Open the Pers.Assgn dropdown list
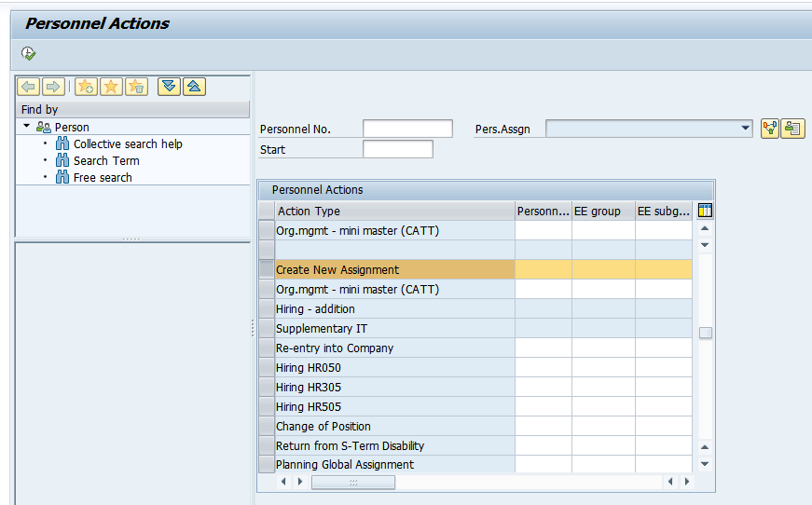This screenshot has height=505, width=812. click(x=744, y=129)
